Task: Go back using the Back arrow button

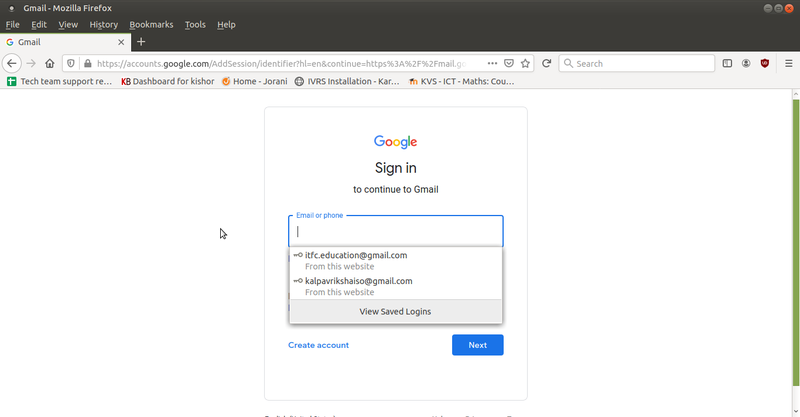Action: coord(12,64)
